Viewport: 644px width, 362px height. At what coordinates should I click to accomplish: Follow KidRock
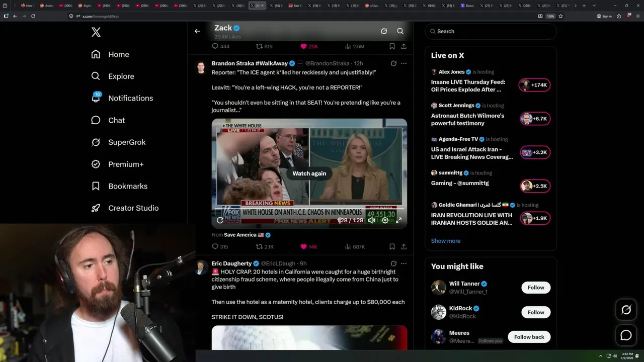(536, 312)
